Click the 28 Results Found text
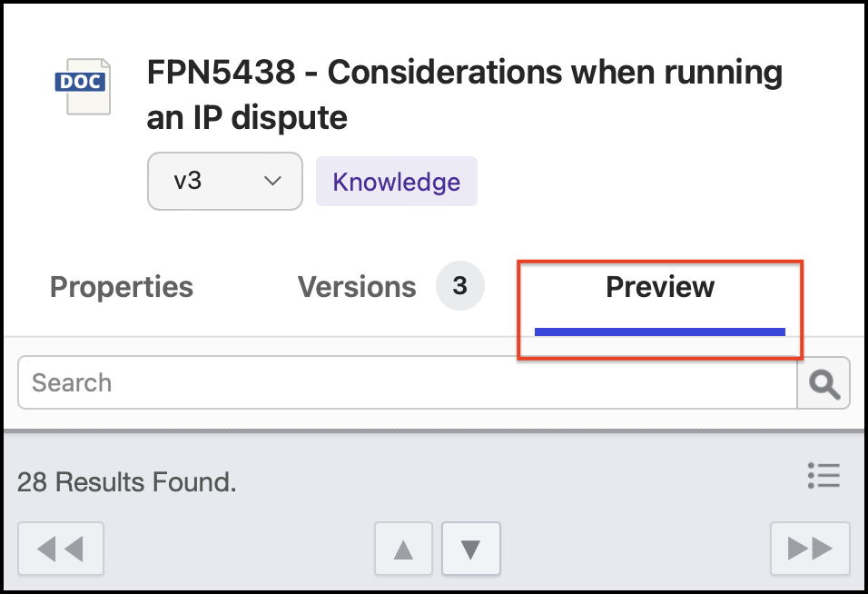Screen dimensions: 868x594 127,482
